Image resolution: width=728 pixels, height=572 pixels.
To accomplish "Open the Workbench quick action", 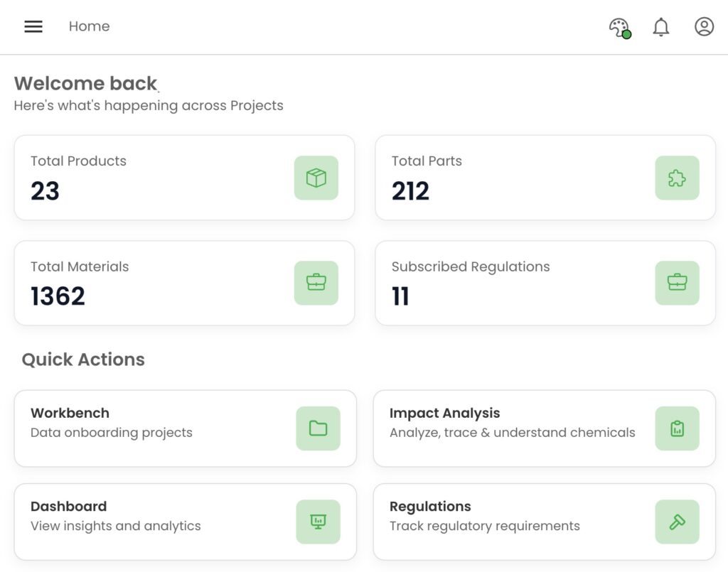I will click(x=70, y=413).
